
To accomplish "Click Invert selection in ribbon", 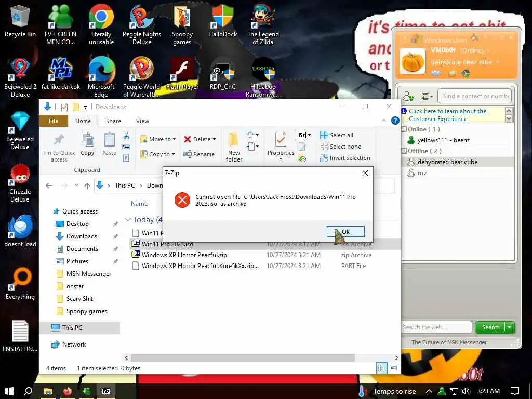I will click(345, 158).
